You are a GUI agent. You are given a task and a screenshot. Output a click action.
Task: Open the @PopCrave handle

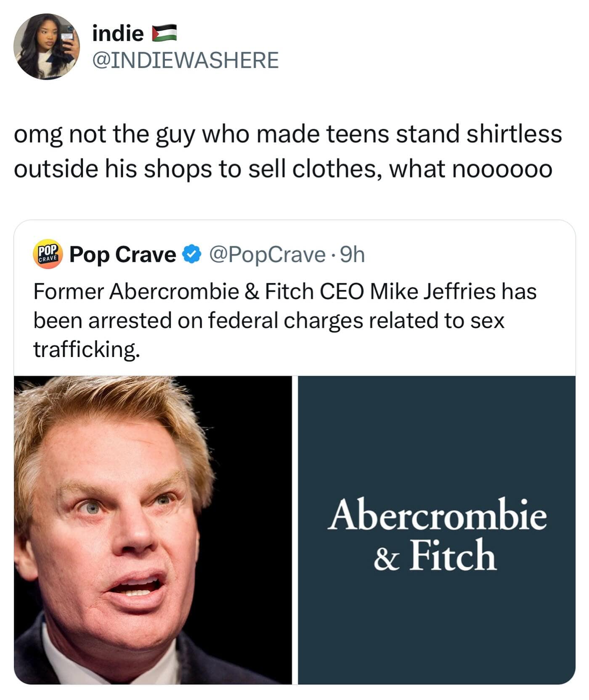coord(267,254)
